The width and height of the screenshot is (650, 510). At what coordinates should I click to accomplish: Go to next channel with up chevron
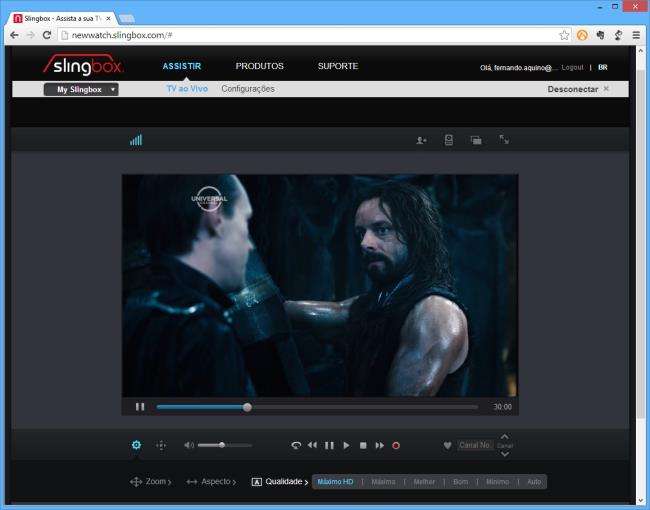click(x=504, y=437)
